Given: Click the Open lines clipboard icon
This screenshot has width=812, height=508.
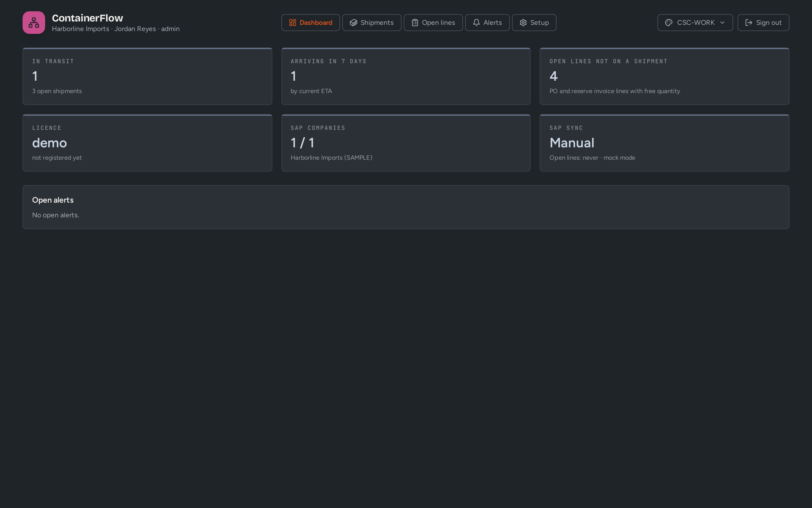Looking at the screenshot, I should (415, 23).
